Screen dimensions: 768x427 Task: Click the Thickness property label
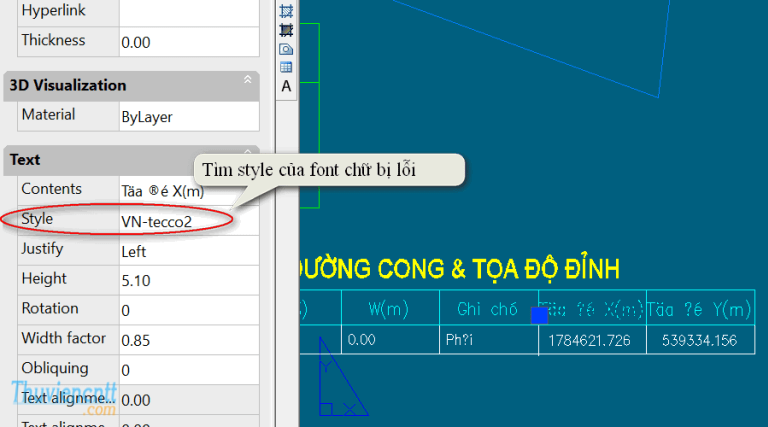pyautogui.click(x=53, y=40)
